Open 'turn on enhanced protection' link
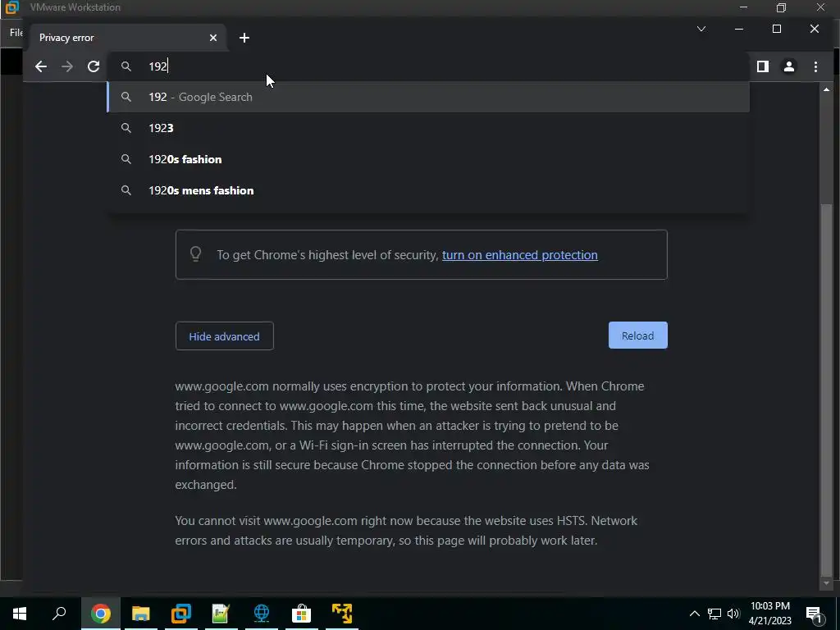 [x=519, y=255]
